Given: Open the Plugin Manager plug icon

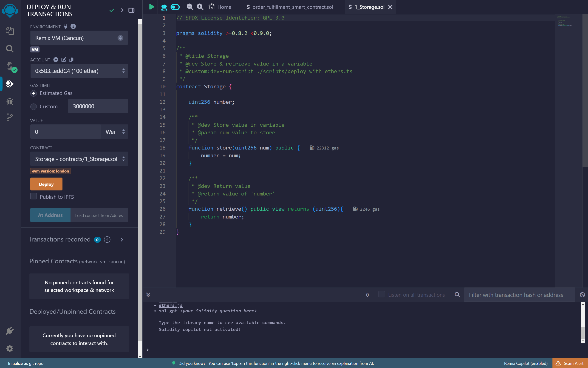Looking at the screenshot, I should pos(10,331).
